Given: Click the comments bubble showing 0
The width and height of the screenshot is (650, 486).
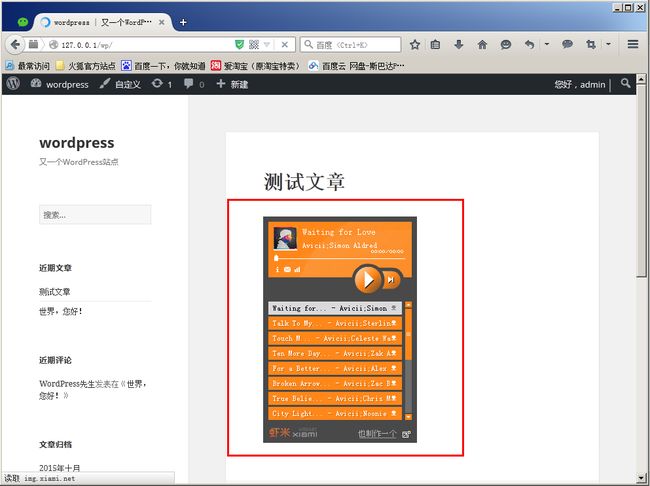Looking at the screenshot, I should pyautogui.click(x=194, y=84).
